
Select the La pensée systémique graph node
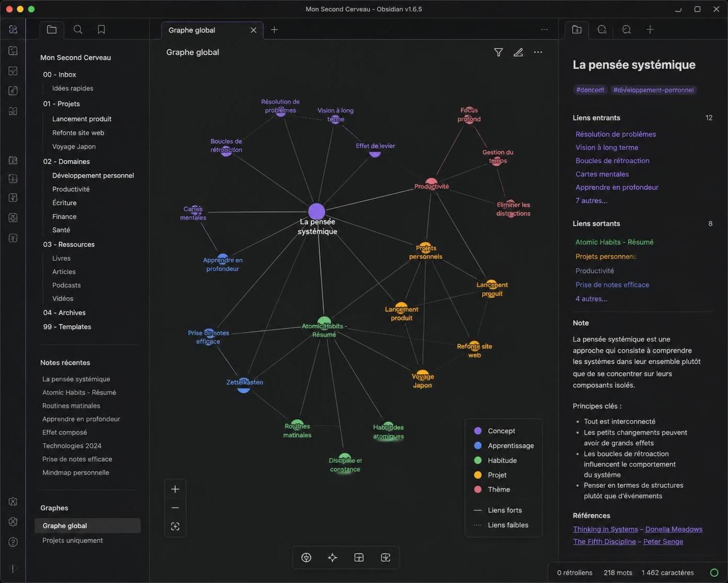[317, 211]
